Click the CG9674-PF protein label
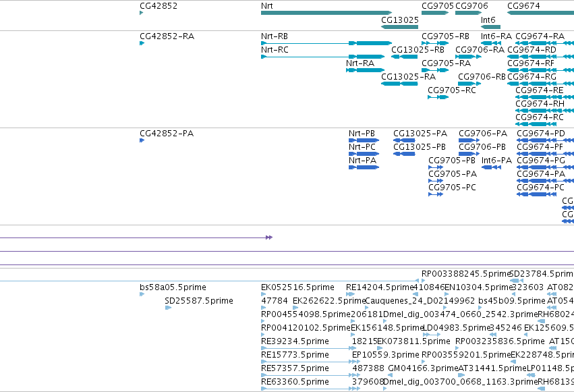Viewport: 574px width, 392px height. 540,147
